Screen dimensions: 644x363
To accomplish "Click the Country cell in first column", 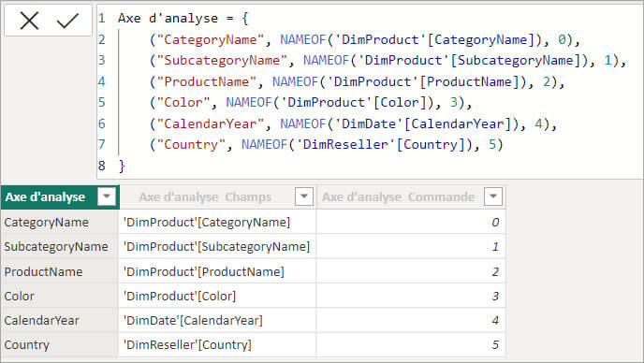I will coord(60,344).
